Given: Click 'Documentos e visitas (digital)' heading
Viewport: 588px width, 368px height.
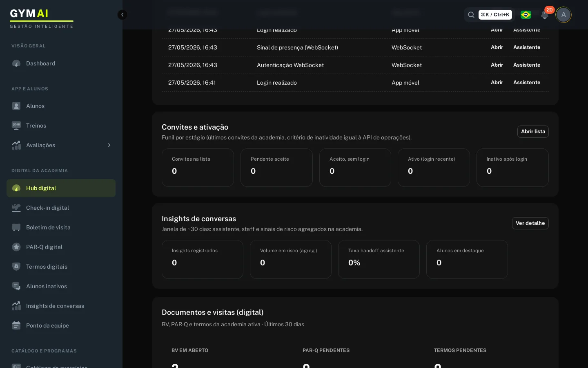Looking at the screenshot, I should click(x=212, y=312).
